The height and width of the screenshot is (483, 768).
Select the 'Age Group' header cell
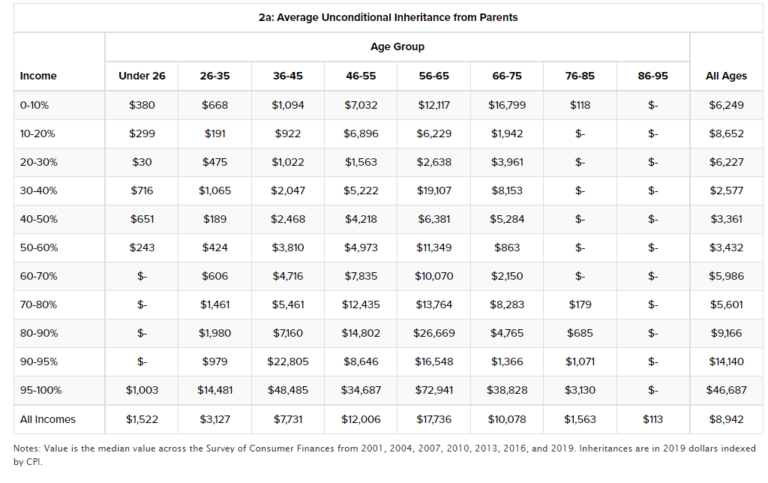pos(397,47)
